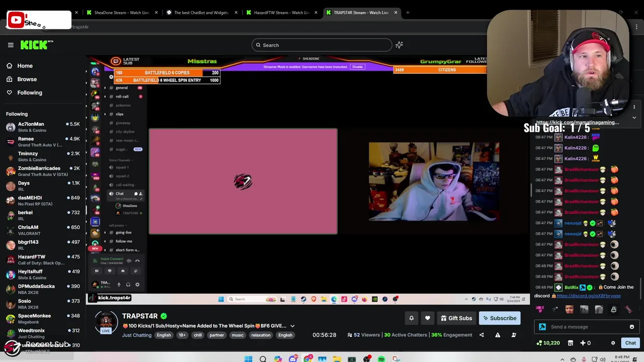Click TRAPST4R's profile avatar
The height and width of the screenshot is (362, 644).
pos(106,322)
